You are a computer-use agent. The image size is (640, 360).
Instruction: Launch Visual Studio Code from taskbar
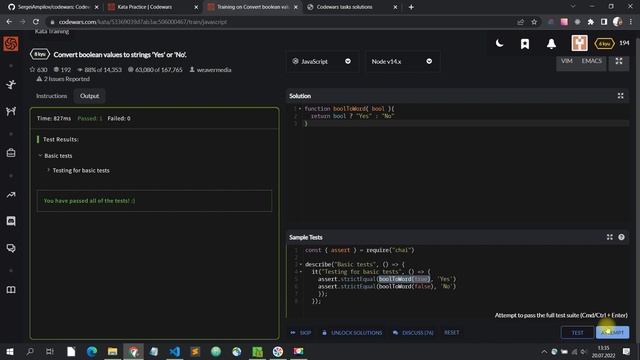(175, 351)
